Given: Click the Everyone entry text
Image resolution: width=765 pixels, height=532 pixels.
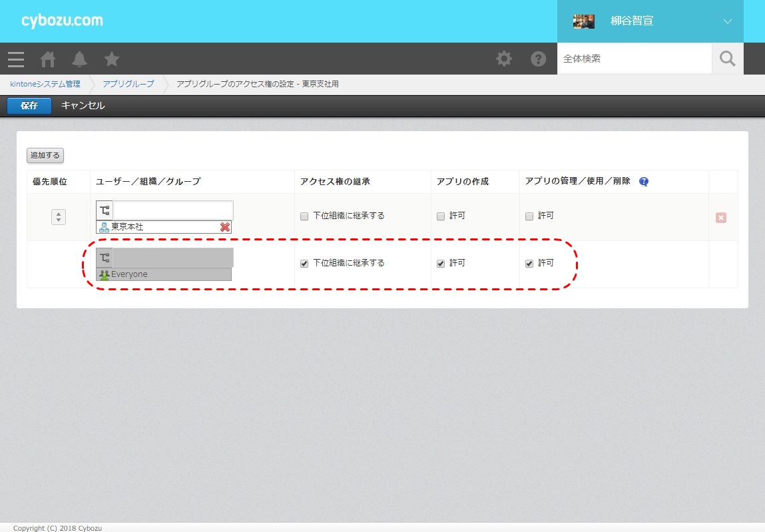Looking at the screenshot, I should (129, 274).
